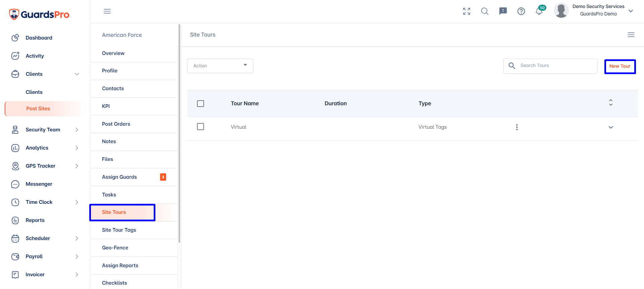
Task: Open the Checklists section
Action: point(134,283)
